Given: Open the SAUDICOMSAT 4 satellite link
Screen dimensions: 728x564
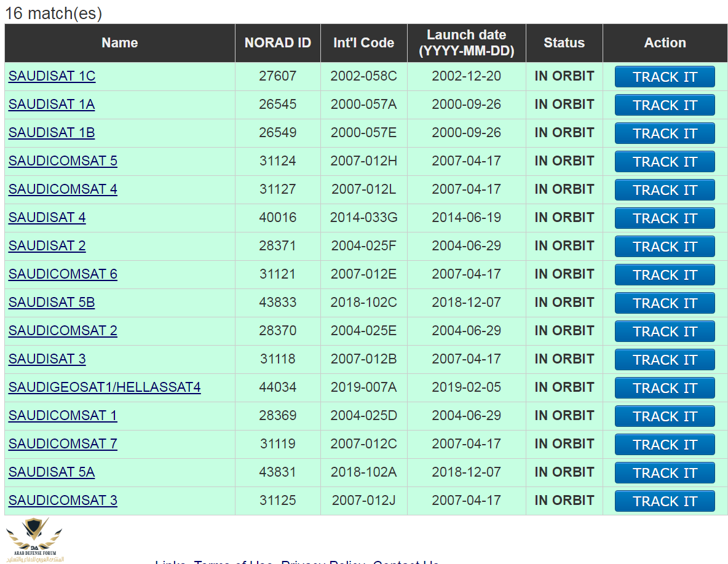Looking at the screenshot, I should pos(63,189).
